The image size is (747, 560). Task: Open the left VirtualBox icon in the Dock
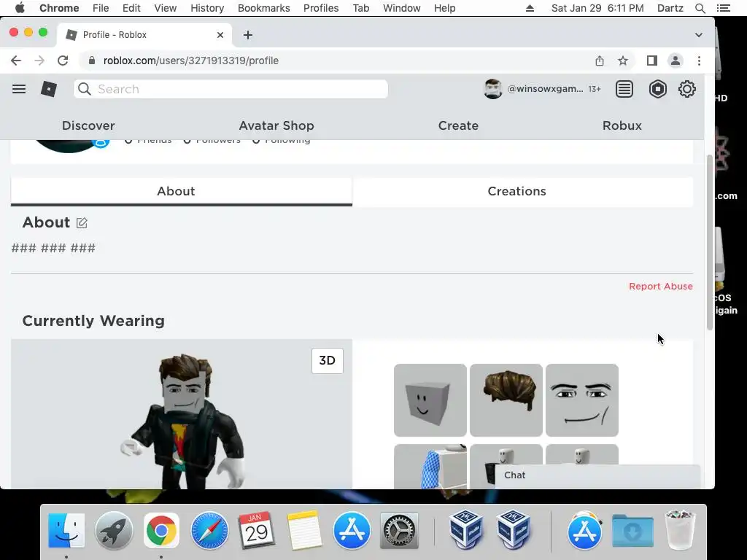click(x=466, y=530)
